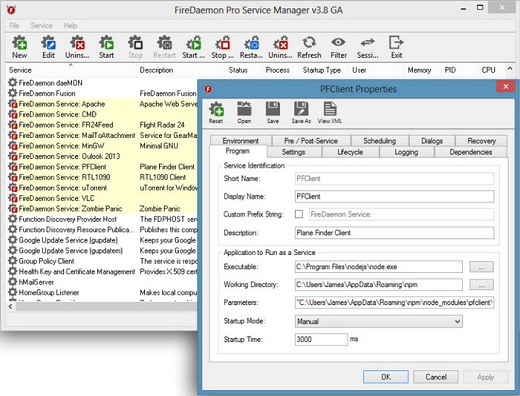
Task: Click the icon of FireDaemon Service: Apache
Action: pyautogui.click(x=12, y=104)
